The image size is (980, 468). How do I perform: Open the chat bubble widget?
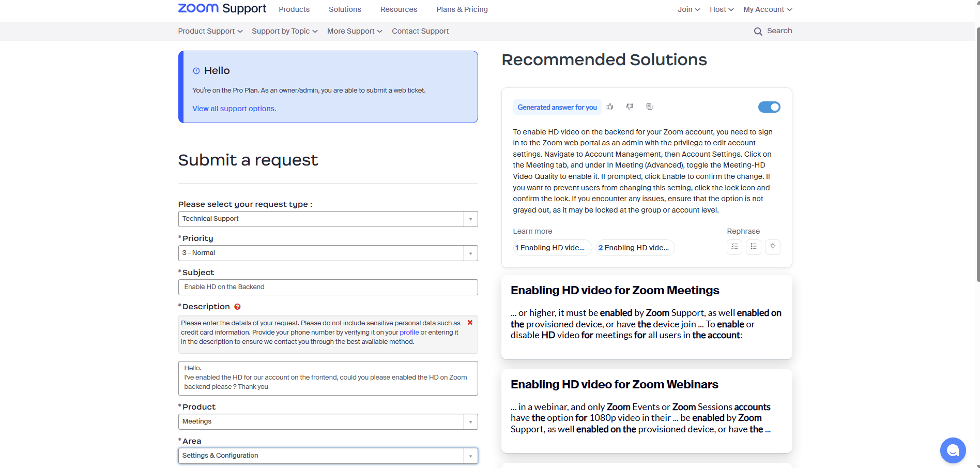point(953,450)
